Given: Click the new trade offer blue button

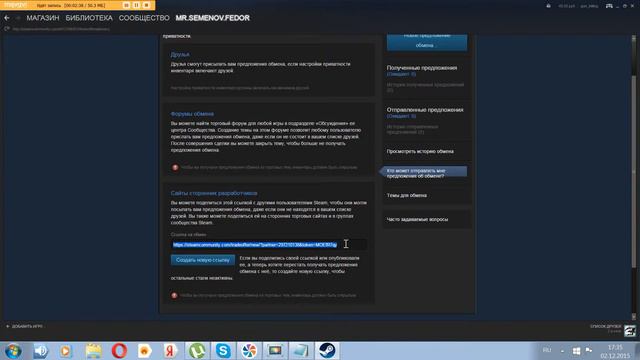Looking at the screenshot, I should pos(427,42).
